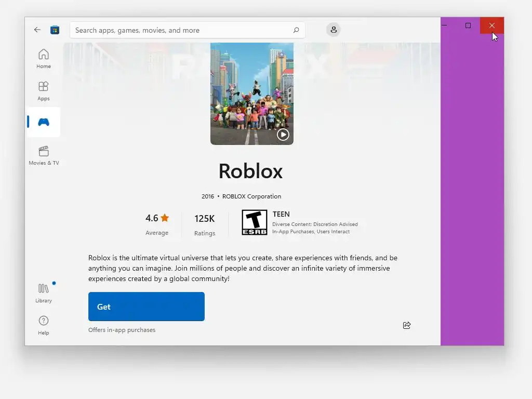Screen dimensions: 532x399
Task: Minimize the Microsoft Store window
Action: (x=444, y=25)
